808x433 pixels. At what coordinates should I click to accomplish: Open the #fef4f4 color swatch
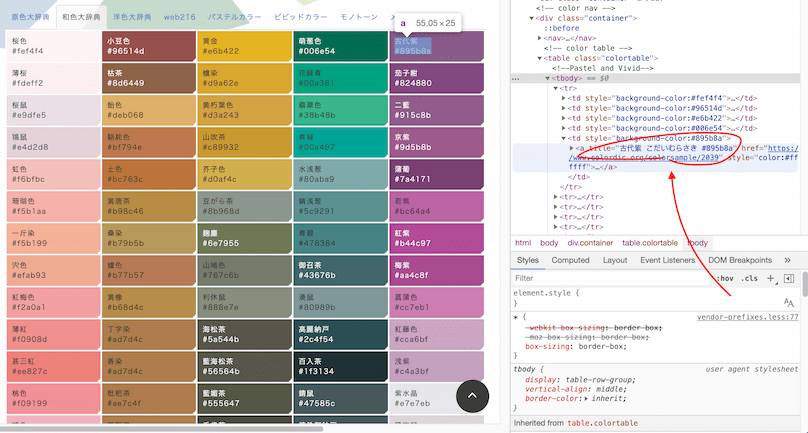pos(53,46)
